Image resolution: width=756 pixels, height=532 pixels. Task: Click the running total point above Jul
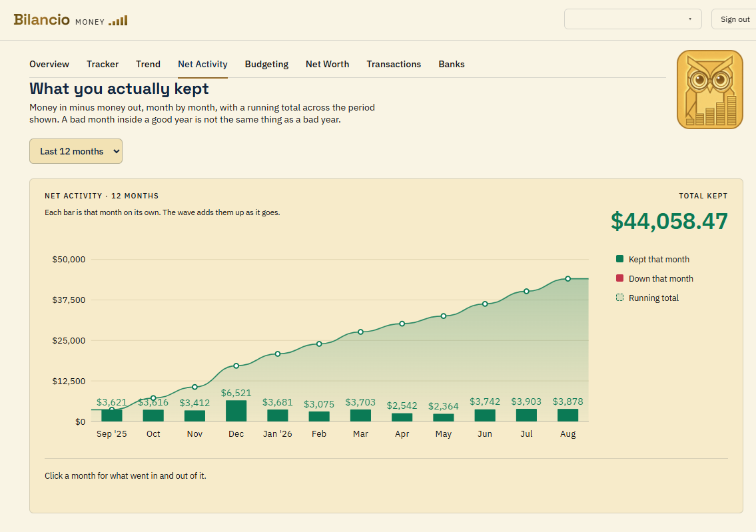tap(526, 291)
